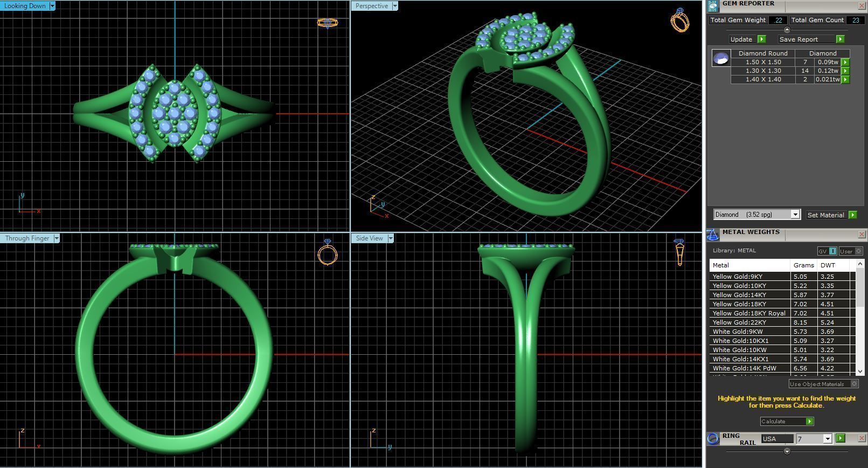The width and height of the screenshot is (868, 468).
Task: Select the Yellow Gold:9KY row
Action: click(x=782, y=277)
